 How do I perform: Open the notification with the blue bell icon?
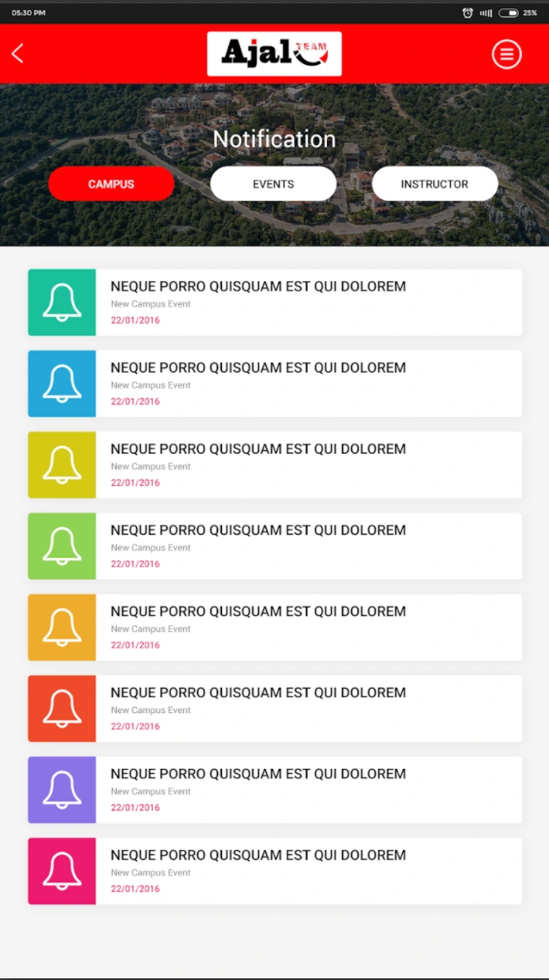(x=274, y=384)
